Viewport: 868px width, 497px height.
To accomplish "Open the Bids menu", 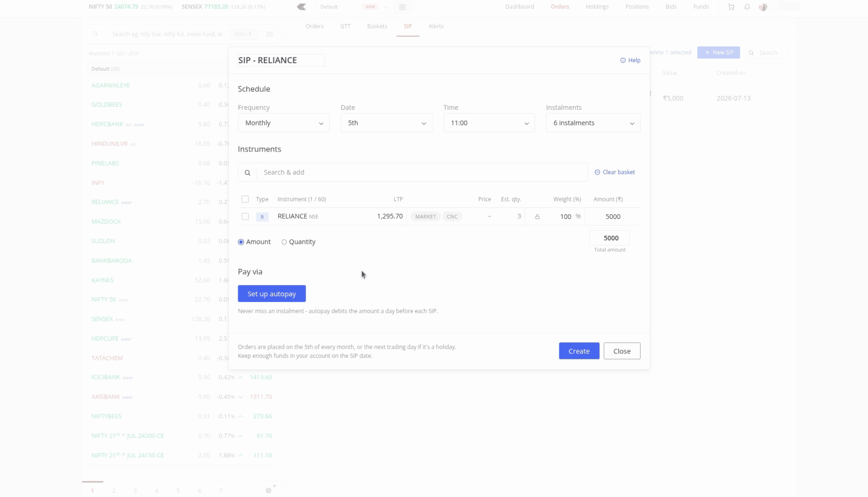I will click(671, 7).
